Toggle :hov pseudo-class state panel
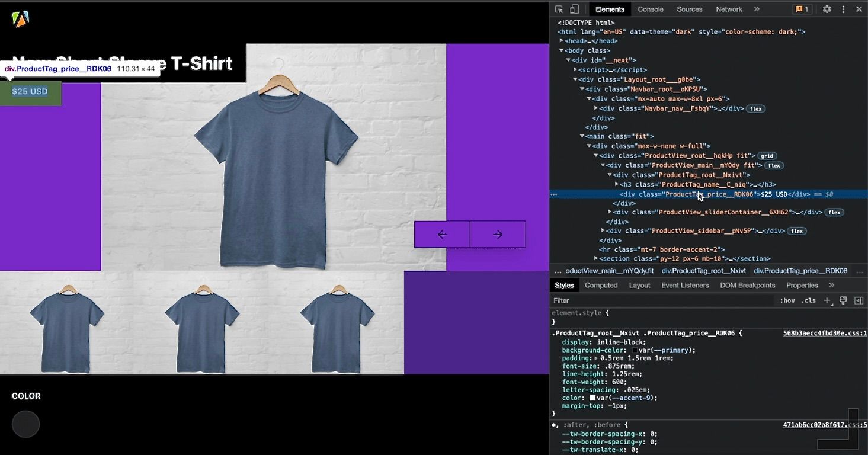This screenshot has width=868, height=455. pos(787,300)
